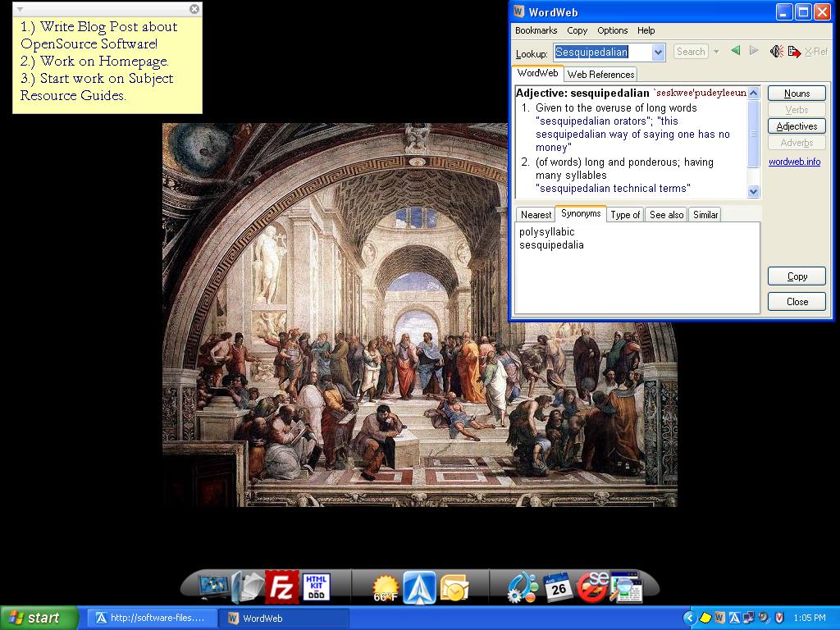Open the Aug 26 calendar icon in dock
Screen dimensions: 840x630
pyautogui.click(x=558, y=587)
